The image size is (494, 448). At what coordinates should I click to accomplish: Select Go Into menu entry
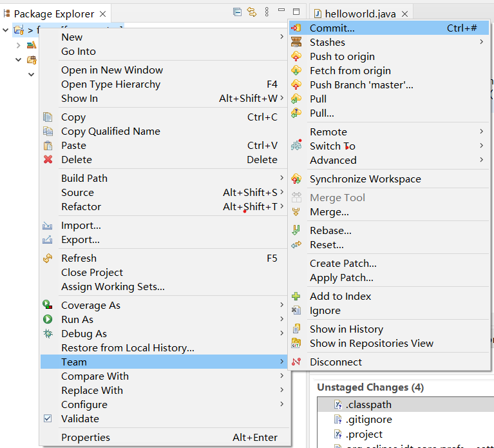pos(164,51)
